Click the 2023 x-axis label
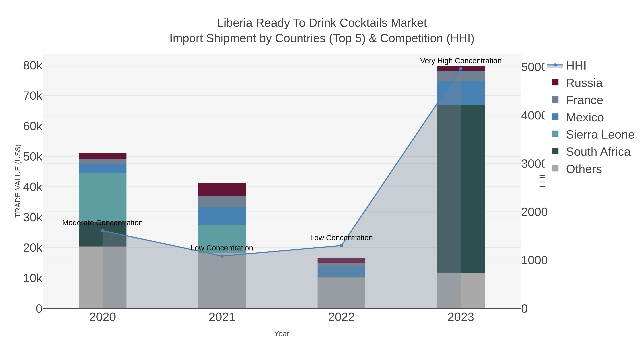The image size is (644, 362). (x=461, y=317)
